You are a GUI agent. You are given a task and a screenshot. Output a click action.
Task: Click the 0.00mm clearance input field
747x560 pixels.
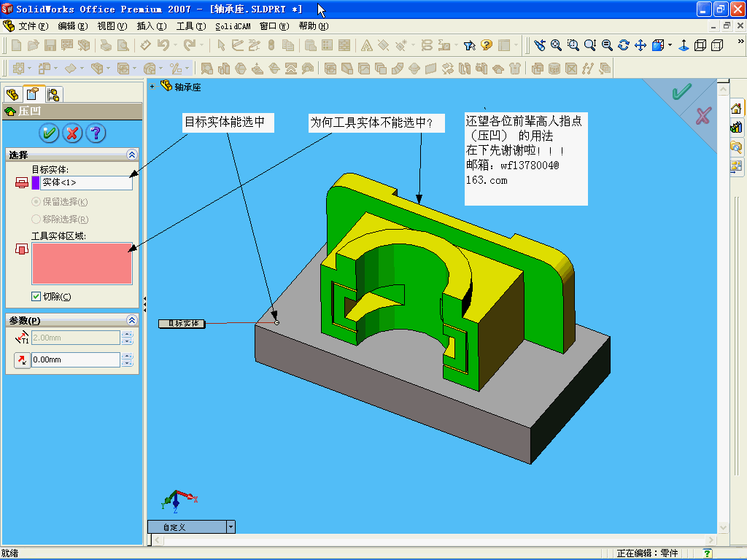[x=76, y=359]
